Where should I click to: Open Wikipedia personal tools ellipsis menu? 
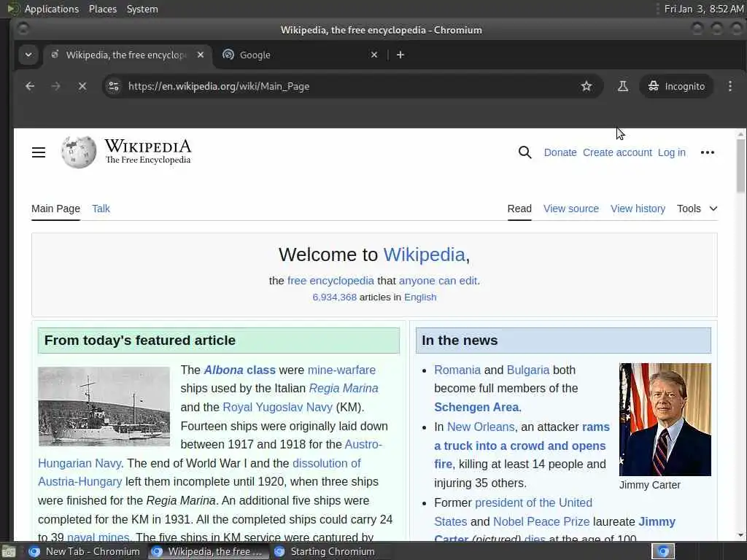(708, 152)
